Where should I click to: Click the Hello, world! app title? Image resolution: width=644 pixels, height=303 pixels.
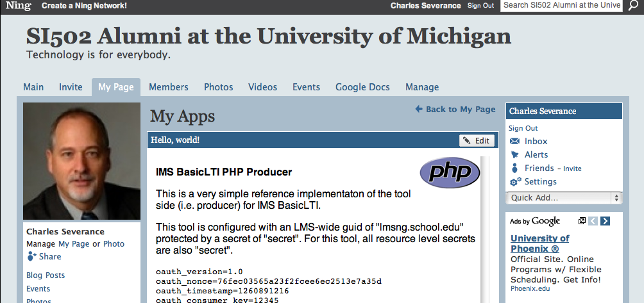pos(175,140)
